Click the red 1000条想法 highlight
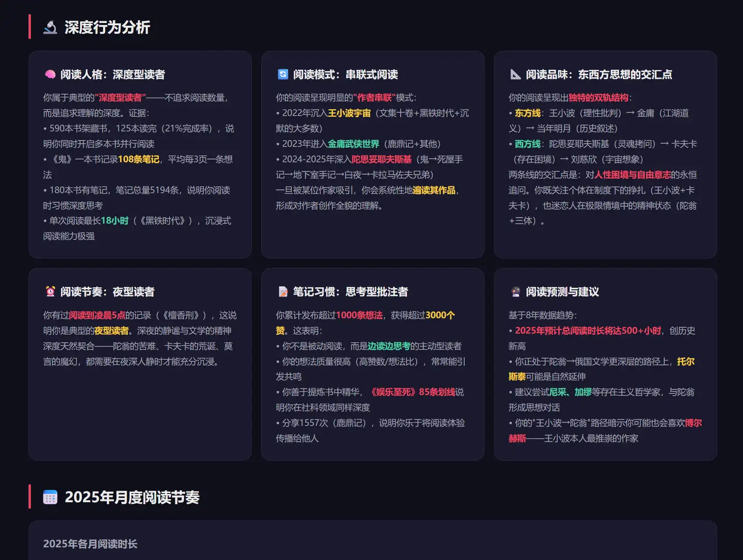 [360, 315]
